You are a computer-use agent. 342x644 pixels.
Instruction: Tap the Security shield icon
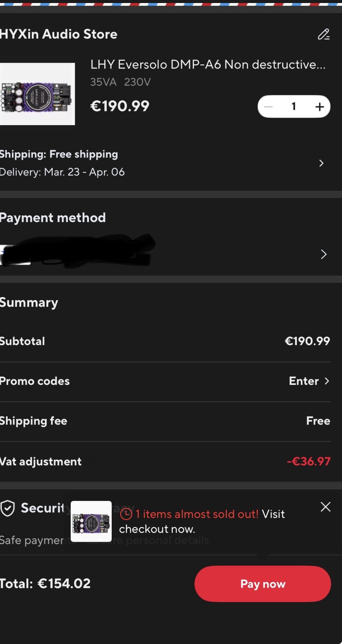click(x=8, y=508)
